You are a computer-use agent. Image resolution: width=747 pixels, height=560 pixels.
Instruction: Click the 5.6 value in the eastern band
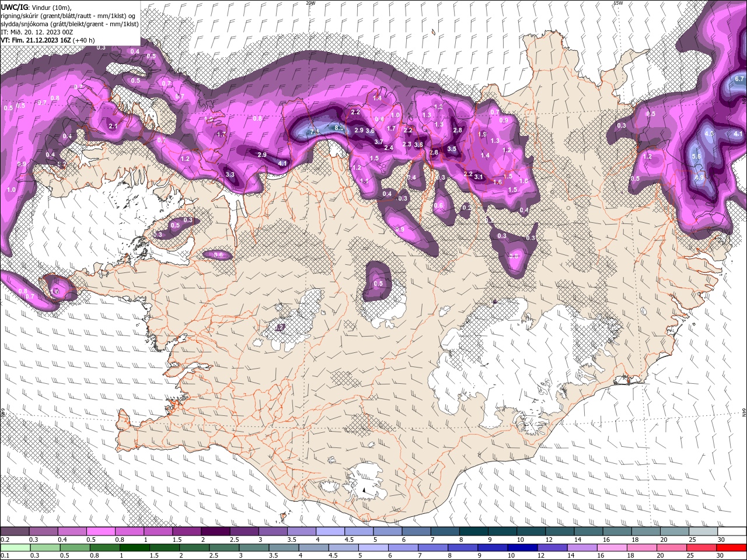pyautogui.click(x=696, y=156)
